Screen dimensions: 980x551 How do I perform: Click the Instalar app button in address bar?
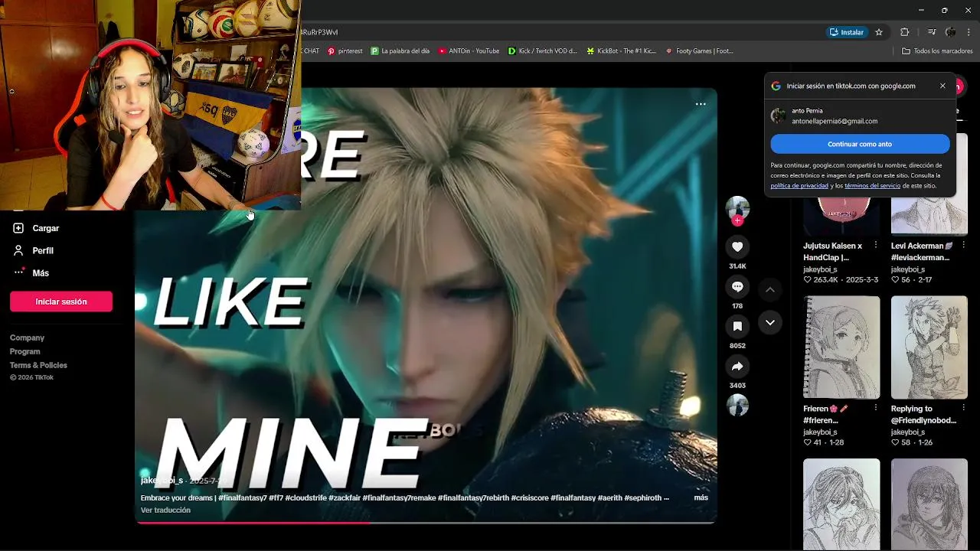[x=847, y=32]
